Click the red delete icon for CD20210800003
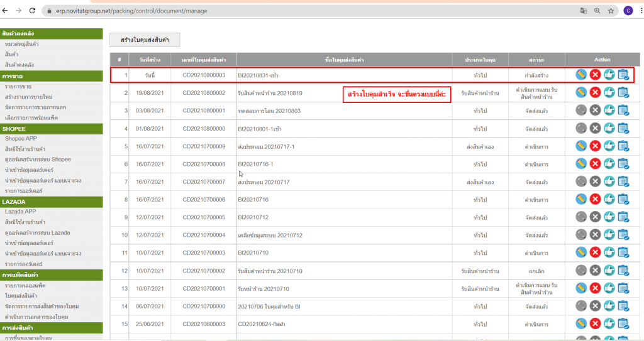644x341 pixels. tap(595, 75)
